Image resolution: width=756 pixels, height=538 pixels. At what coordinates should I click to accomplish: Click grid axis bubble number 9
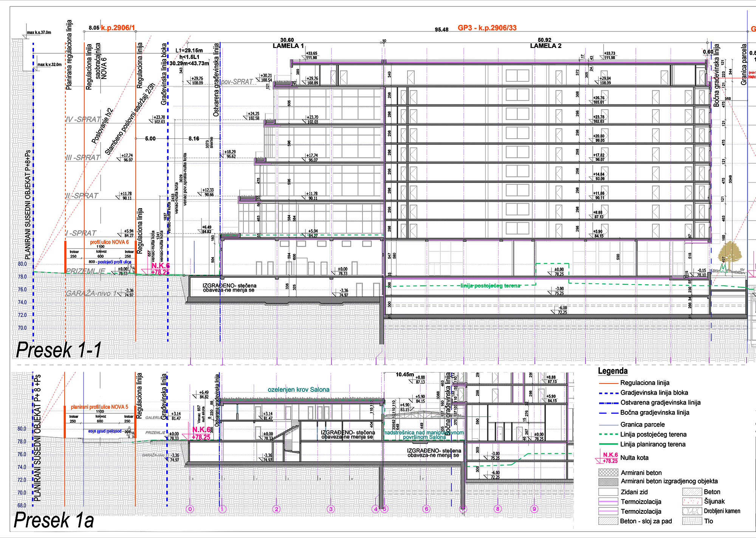pos(534,509)
